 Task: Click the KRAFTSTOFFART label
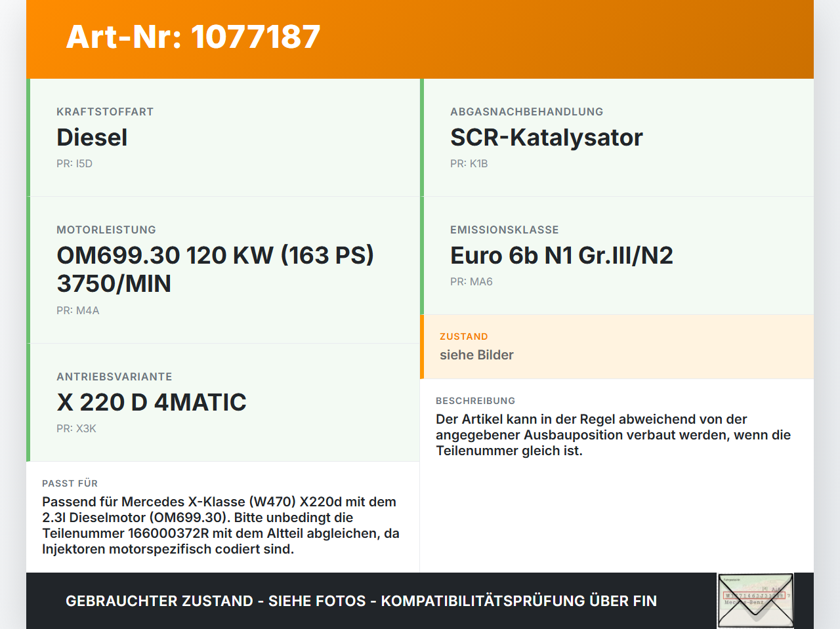click(x=105, y=112)
